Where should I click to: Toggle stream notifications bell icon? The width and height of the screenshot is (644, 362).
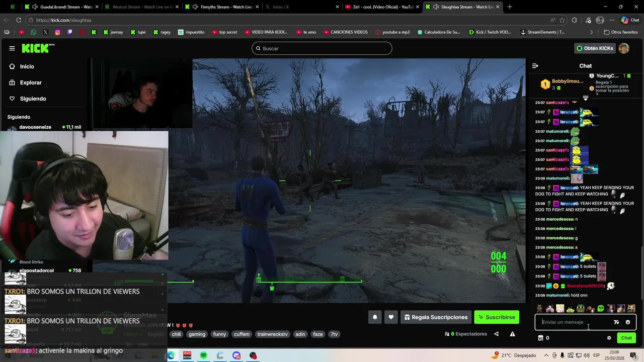click(375, 317)
